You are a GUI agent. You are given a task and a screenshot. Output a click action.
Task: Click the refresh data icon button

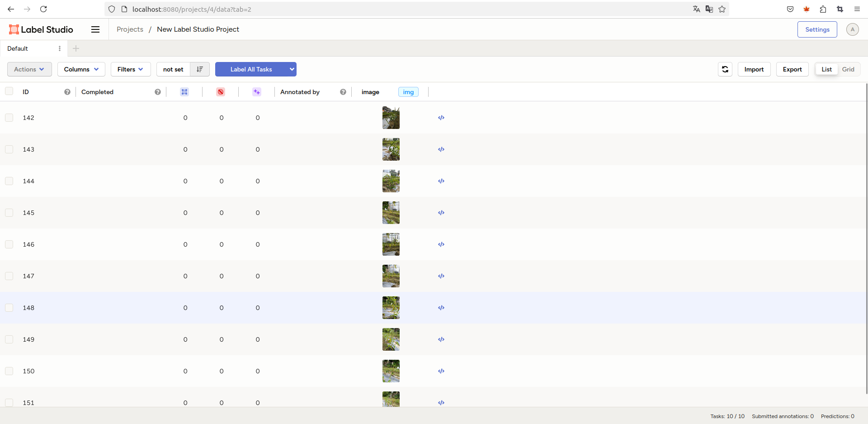[x=725, y=69]
